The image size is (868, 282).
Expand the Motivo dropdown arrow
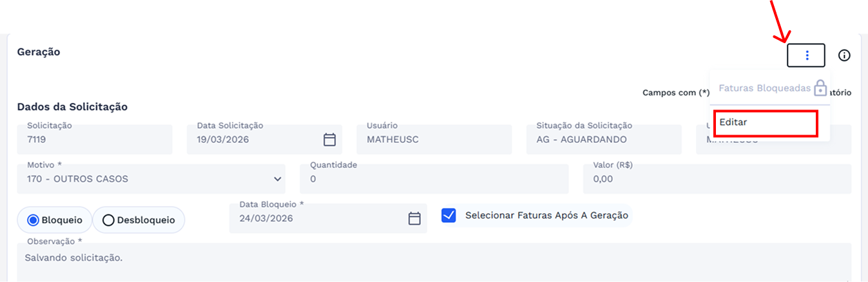(x=278, y=179)
